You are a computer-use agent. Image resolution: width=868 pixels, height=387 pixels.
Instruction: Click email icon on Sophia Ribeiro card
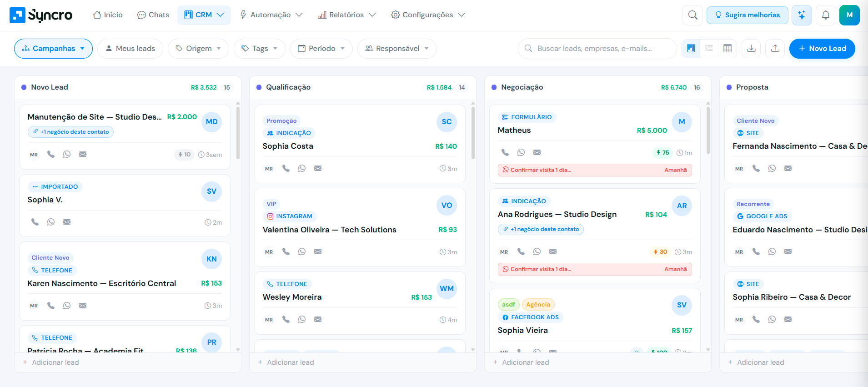pos(788,319)
